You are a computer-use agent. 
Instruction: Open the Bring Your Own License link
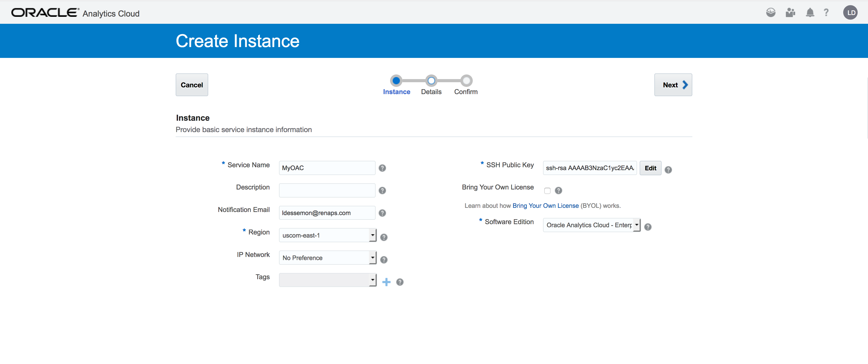coord(545,206)
